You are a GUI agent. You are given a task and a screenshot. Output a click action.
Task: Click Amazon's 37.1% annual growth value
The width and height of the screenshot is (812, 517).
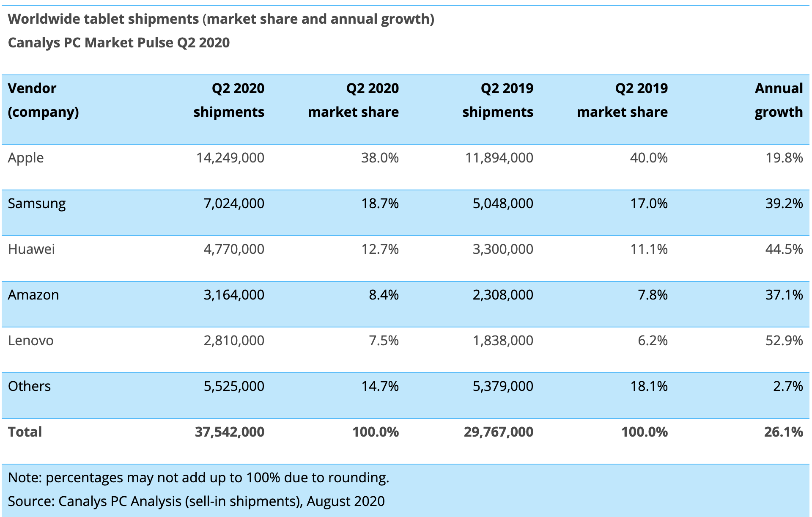784,295
